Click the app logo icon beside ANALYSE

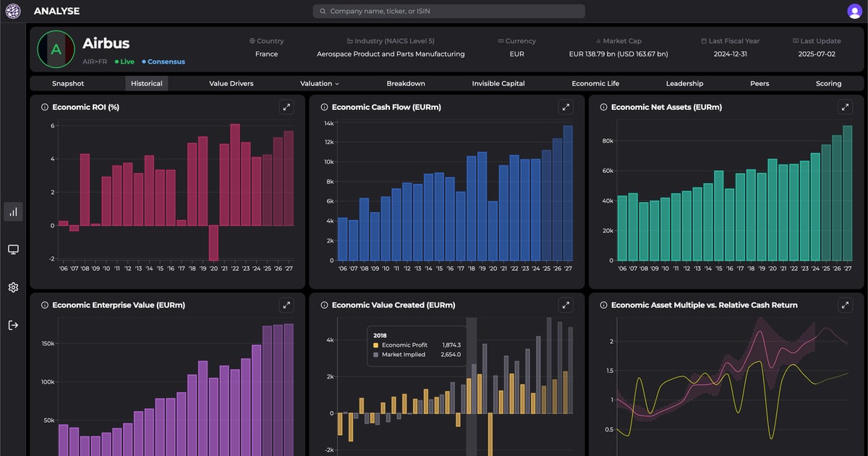13,11
